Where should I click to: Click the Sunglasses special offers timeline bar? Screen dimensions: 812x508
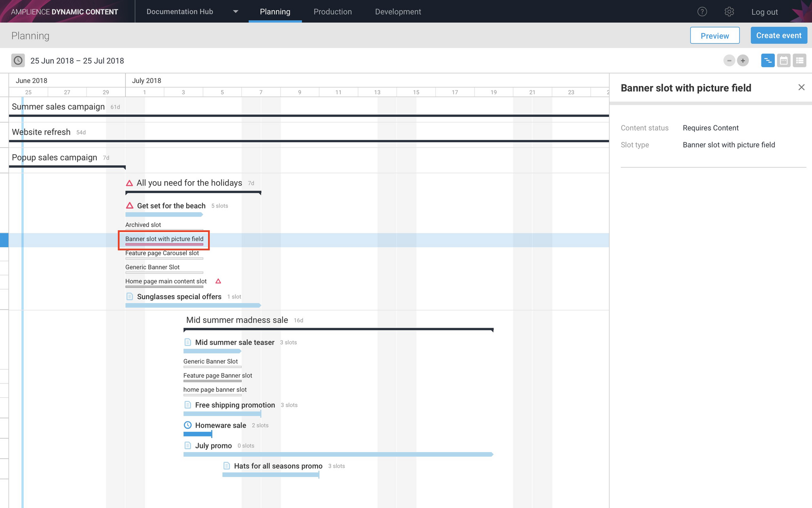tap(193, 306)
